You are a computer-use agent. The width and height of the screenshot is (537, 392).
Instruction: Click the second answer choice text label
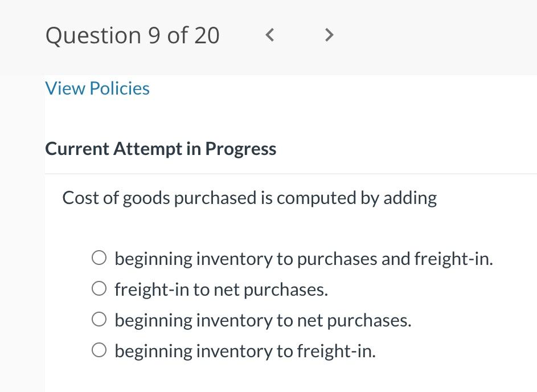pyautogui.click(x=221, y=288)
